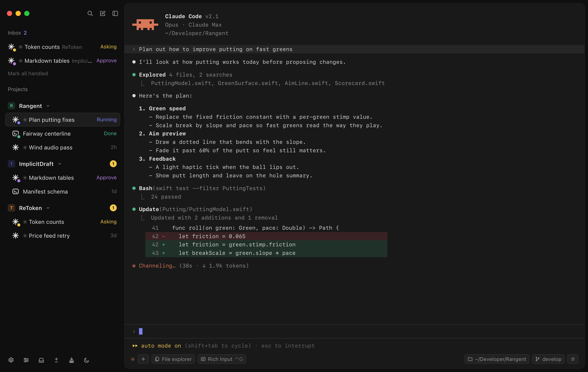Select Markdown tables under ImplicitDraft
Screen dimensions: 588x372
tap(63, 178)
